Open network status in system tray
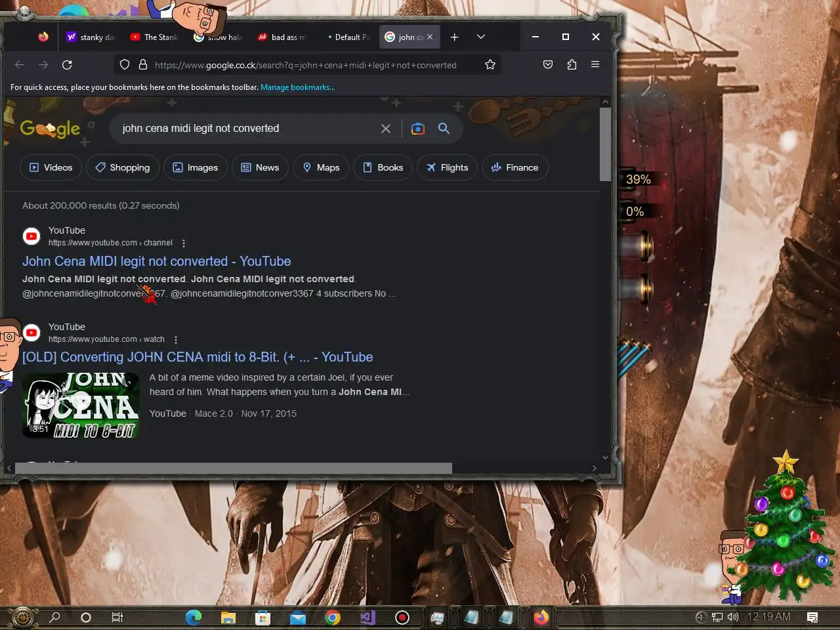 tap(717, 617)
